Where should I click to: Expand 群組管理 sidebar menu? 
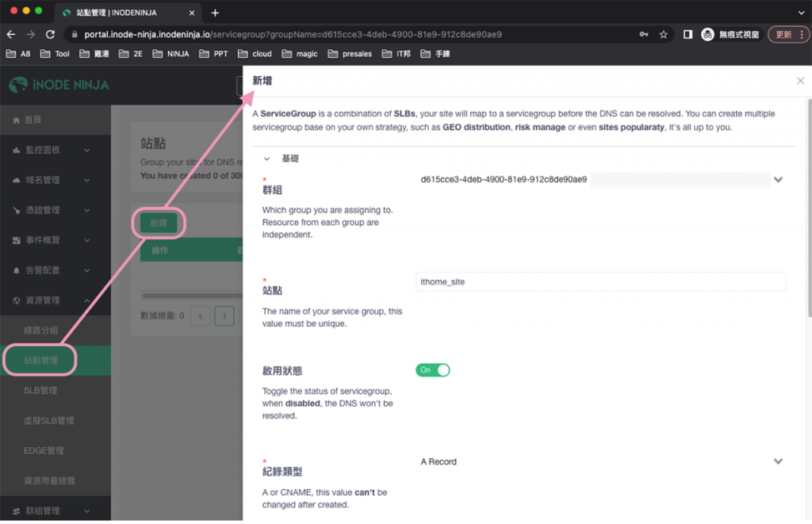click(x=56, y=511)
